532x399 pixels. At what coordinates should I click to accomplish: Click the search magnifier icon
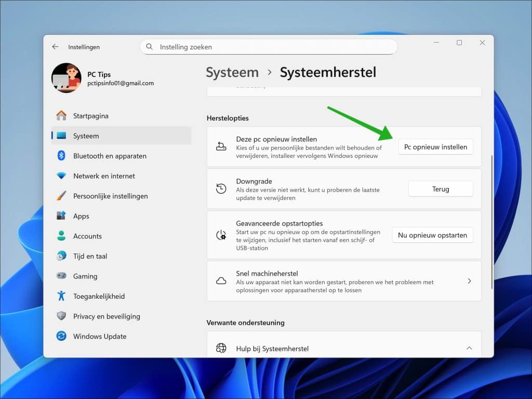[x=149, y=47]
